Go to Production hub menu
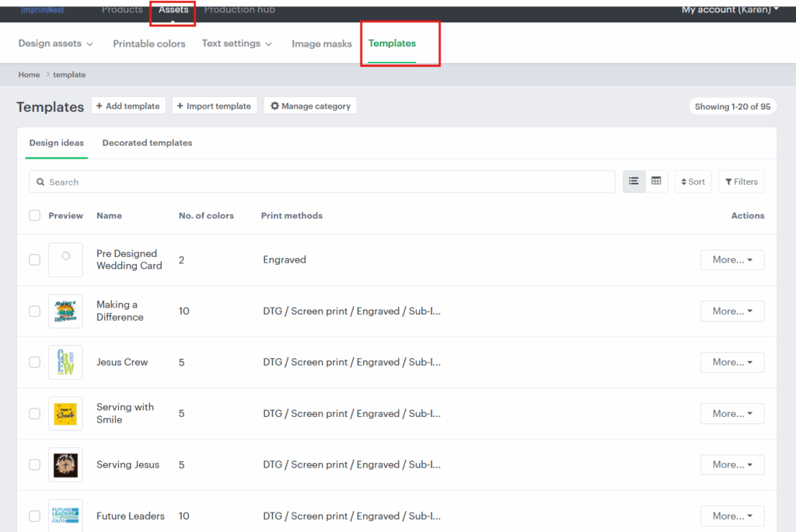Viewport: 796px width, 532px height. [x=239, y=10]
